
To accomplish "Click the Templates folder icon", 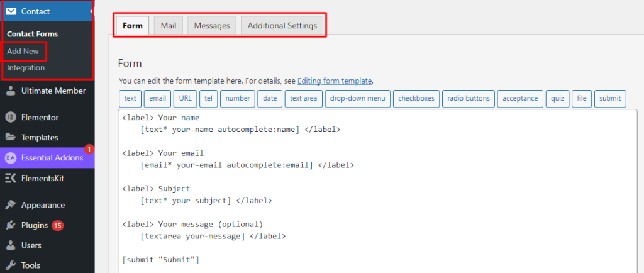I will 11,137.
